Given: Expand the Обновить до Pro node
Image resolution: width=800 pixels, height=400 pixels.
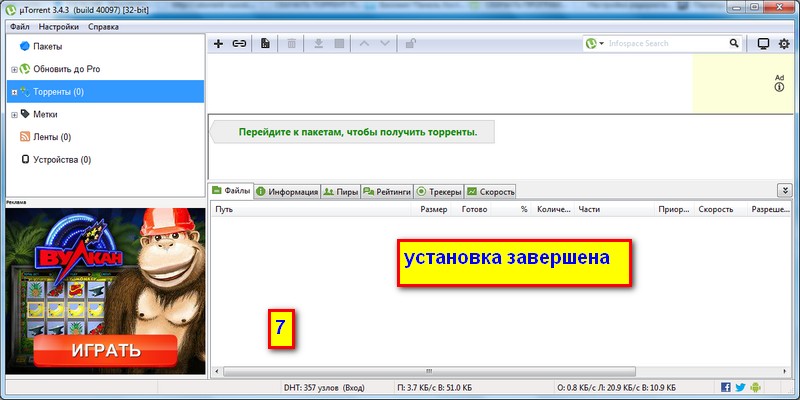Looking at the screenshot, I should coord(14,69).
